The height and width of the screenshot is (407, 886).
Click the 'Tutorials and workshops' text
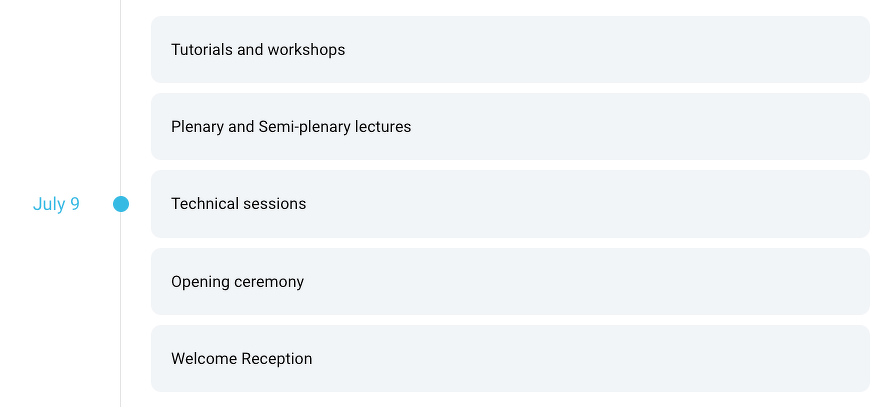click(258, 49)
